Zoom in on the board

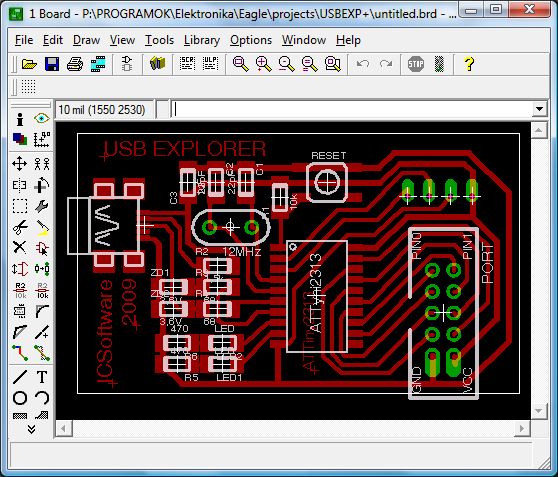264,64
